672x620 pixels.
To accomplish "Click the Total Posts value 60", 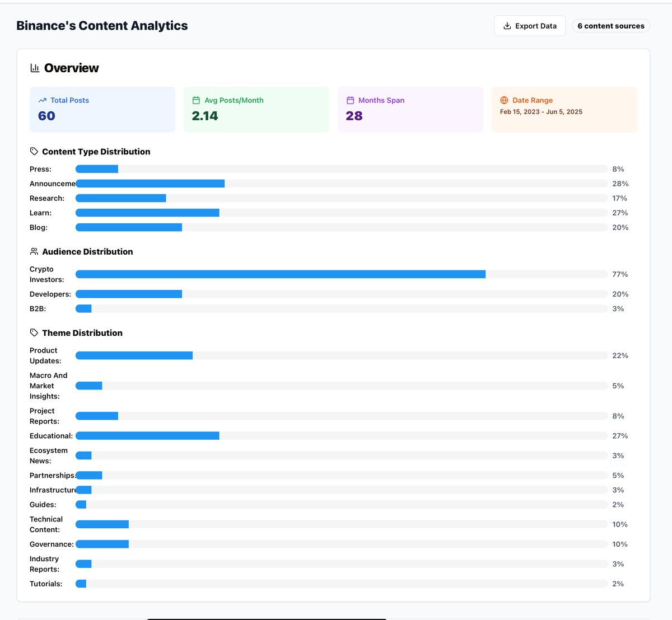I will tap(46, 116).
